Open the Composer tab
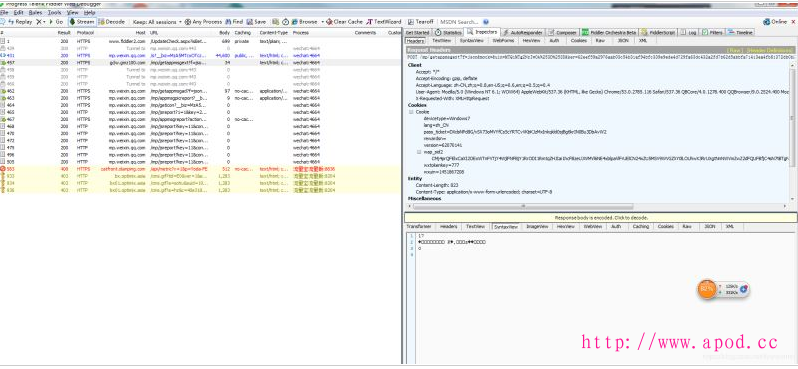This screenshot has width=798, height=369. pos(563,32)
